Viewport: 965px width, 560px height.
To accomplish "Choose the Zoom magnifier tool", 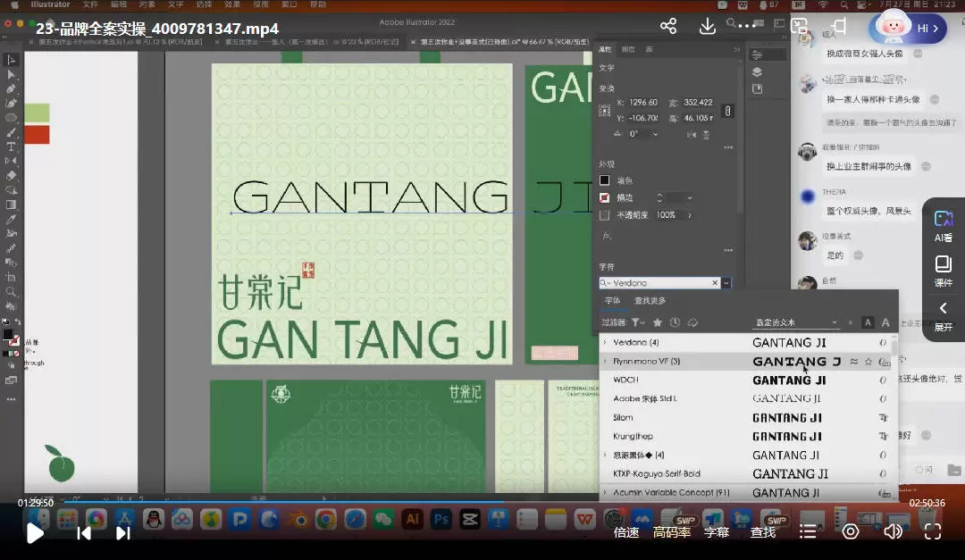I will pos(11,292).
